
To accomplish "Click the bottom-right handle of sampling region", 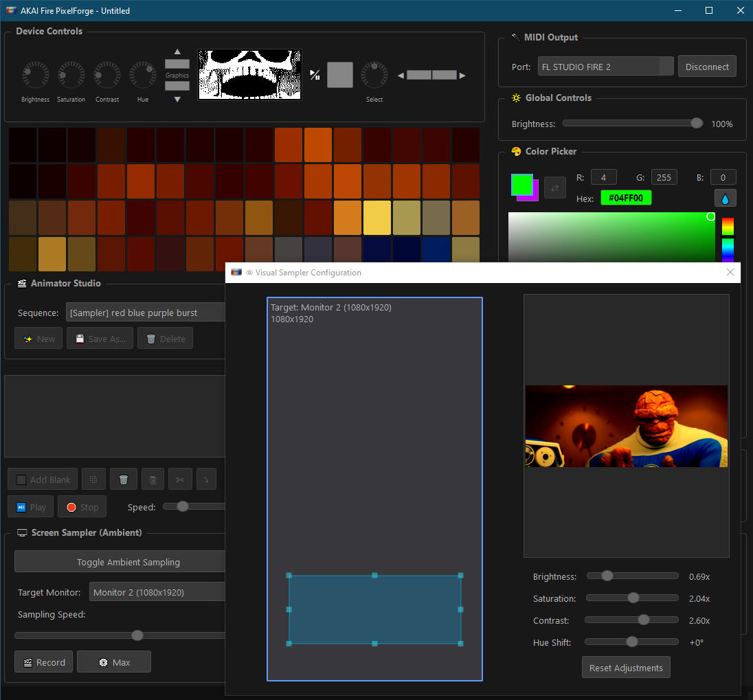I will pyautogui.click(x=460, y=644).
